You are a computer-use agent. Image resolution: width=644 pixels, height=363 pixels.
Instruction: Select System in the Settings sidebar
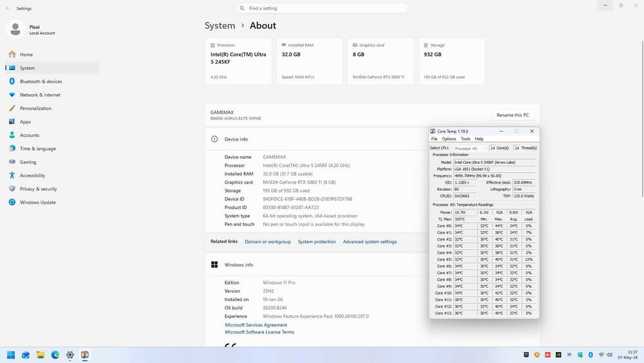pyautogui.click(x=52, y=68)
